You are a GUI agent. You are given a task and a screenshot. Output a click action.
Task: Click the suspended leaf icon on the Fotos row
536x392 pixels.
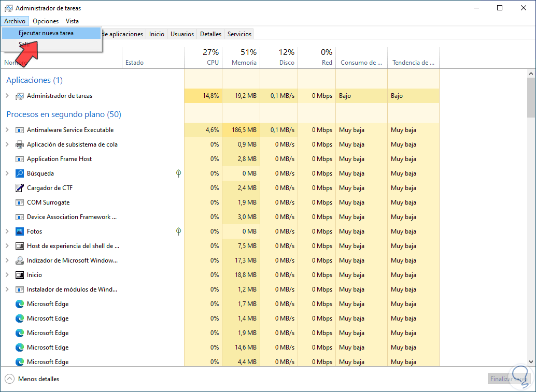[x=178, y=231]
